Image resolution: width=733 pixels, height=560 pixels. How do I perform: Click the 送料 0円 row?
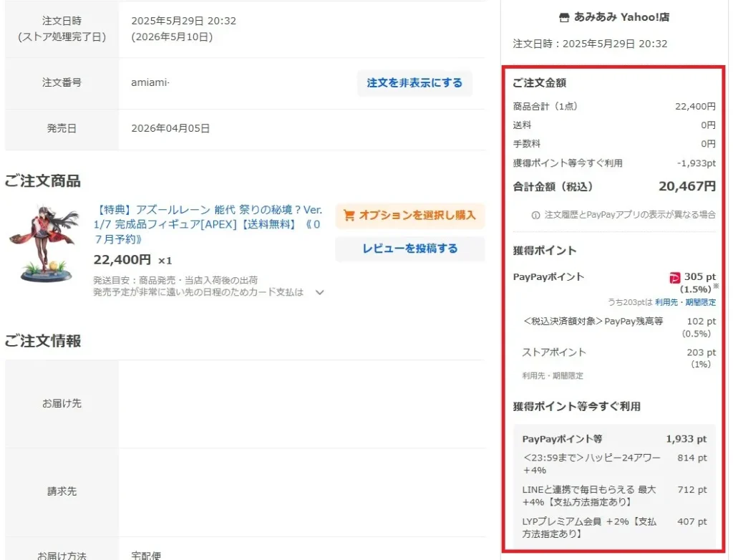(x=614, y=125)
